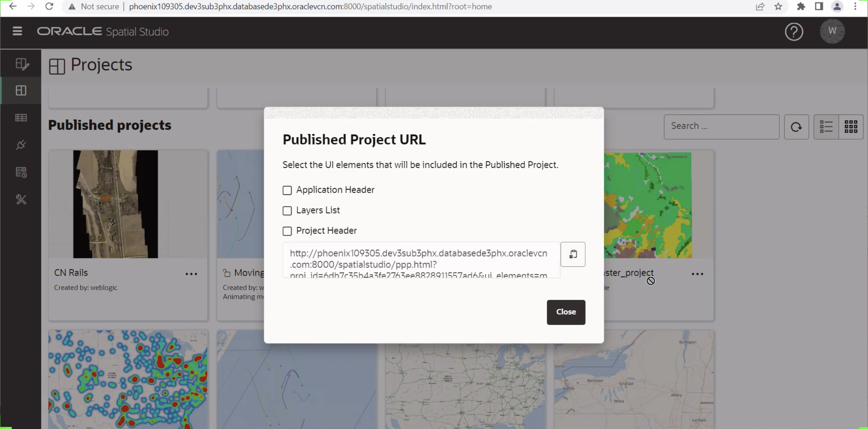
Task: Click the projects search field
Action: [x=721, y=127]
